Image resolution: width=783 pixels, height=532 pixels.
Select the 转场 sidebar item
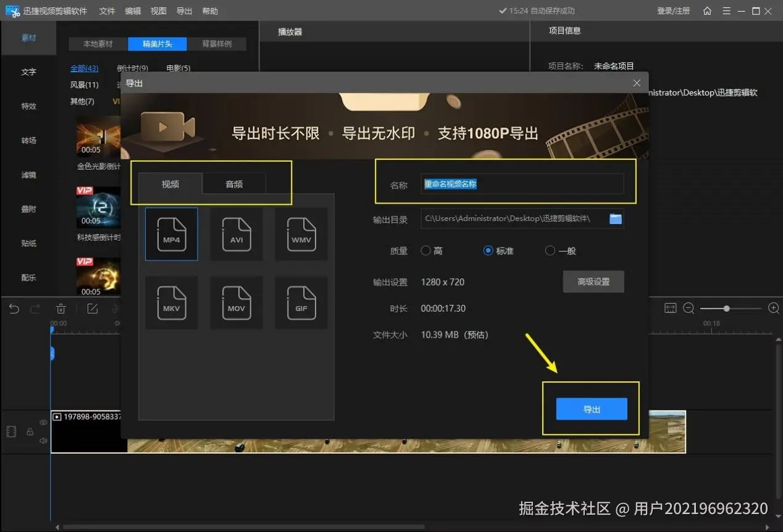(29, 141)
